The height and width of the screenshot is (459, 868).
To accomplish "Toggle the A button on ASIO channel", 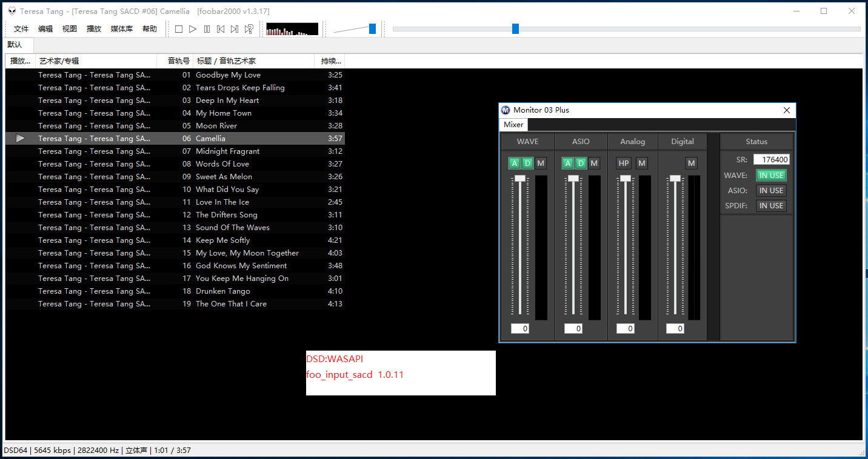I will click(568, 163).
